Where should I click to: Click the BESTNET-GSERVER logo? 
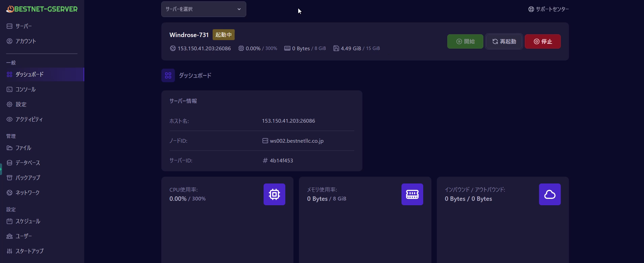coord(42,9)
